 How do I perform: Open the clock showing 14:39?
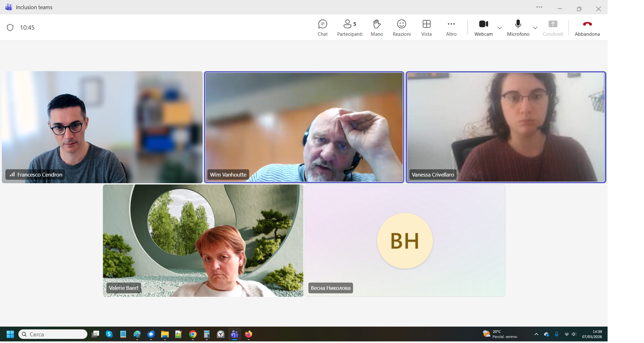[x=592, y=334]
